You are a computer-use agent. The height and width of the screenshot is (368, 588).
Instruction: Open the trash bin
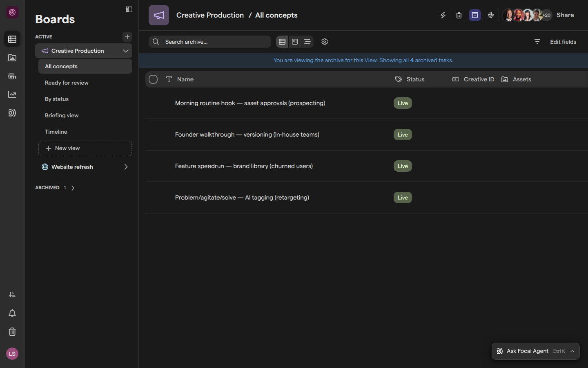pyautogui.click(x=12, y=332)
